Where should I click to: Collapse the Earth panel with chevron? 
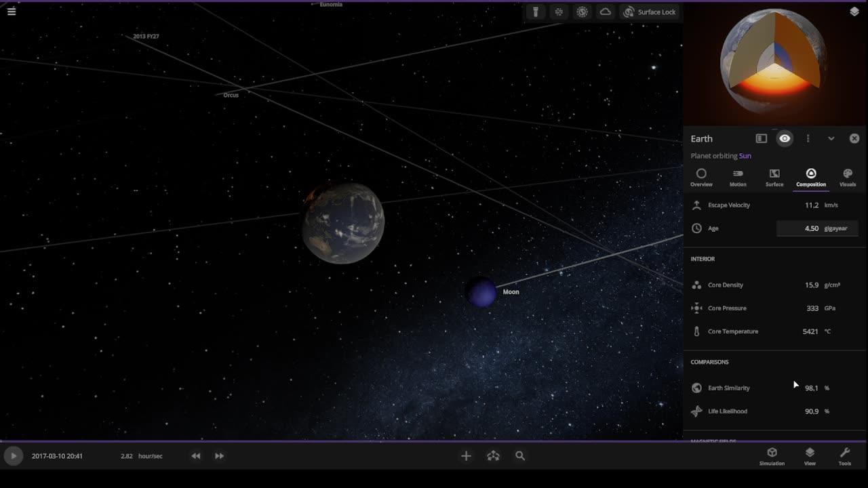[831, 138]
